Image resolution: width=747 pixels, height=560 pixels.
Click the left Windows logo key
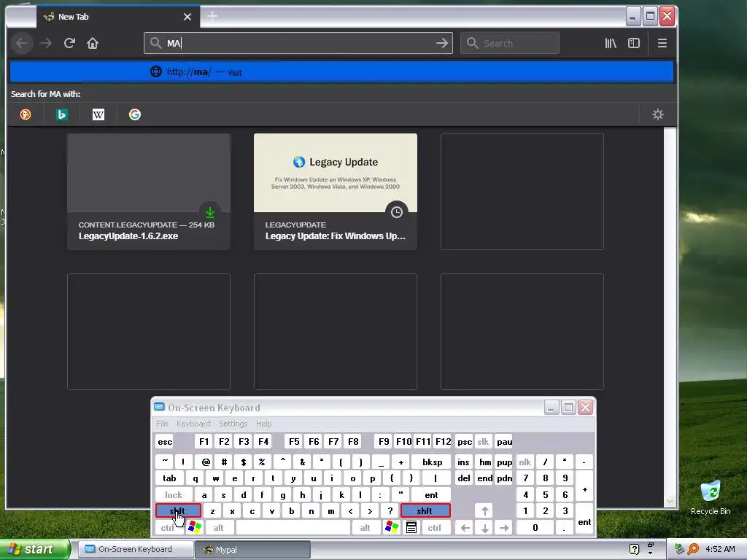(195, 527)
